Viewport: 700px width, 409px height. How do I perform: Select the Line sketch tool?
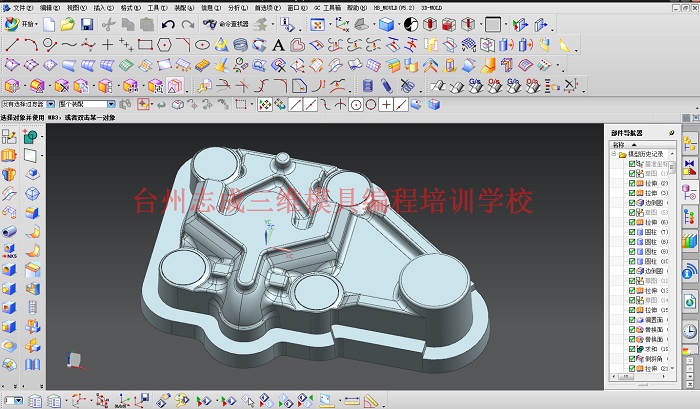click(12, 45)
